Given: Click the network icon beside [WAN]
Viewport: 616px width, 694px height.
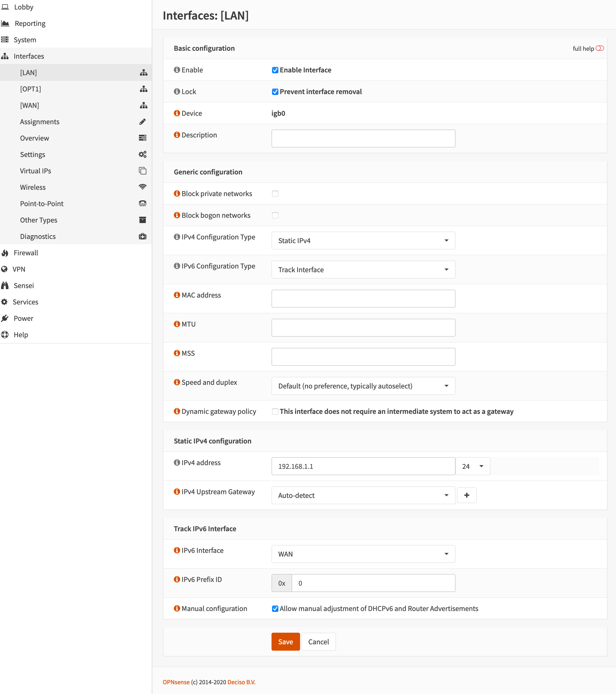Looking at the screenshot, I should pyautogui.click(x=143, y=105).
